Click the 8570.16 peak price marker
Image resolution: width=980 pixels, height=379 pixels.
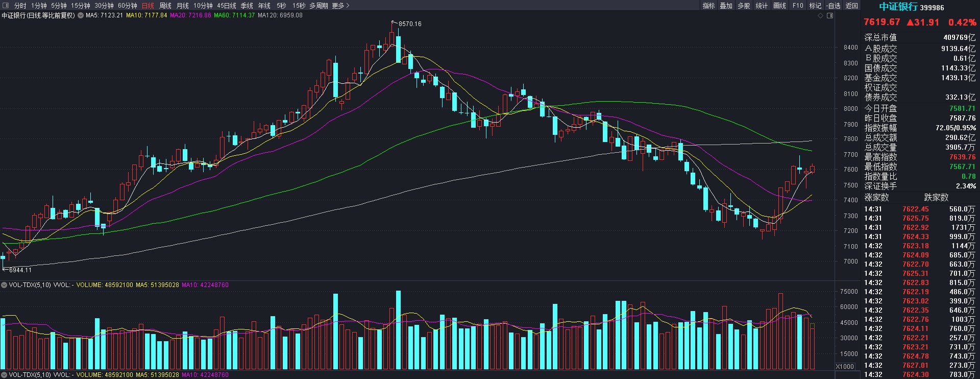409,24
